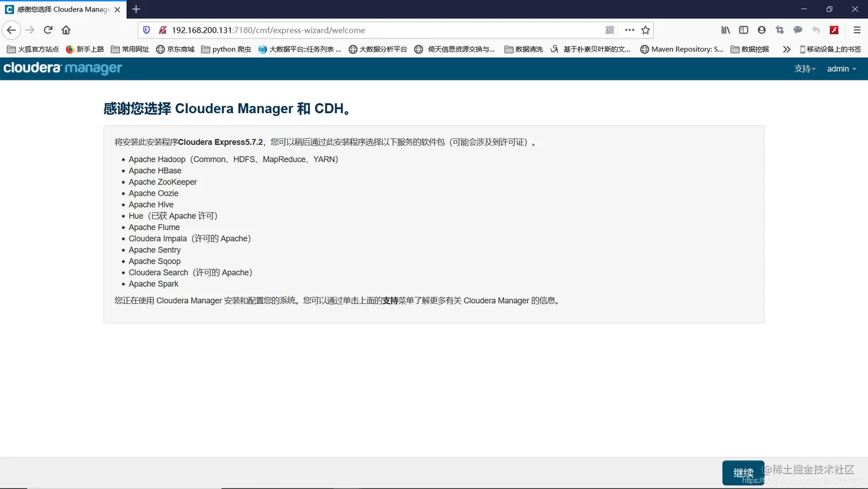This screenshot has width=868, height=489.
Task: Click the red Flash plugin icon
Action: click(834, 30)
